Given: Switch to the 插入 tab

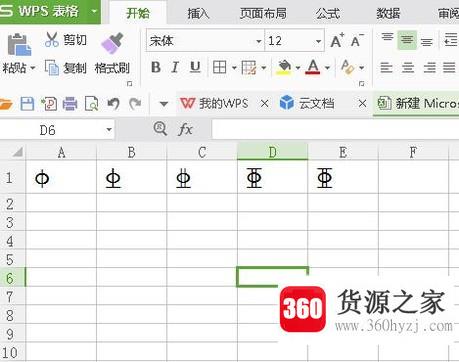Looking at the screenshot, I should [198, 13].
